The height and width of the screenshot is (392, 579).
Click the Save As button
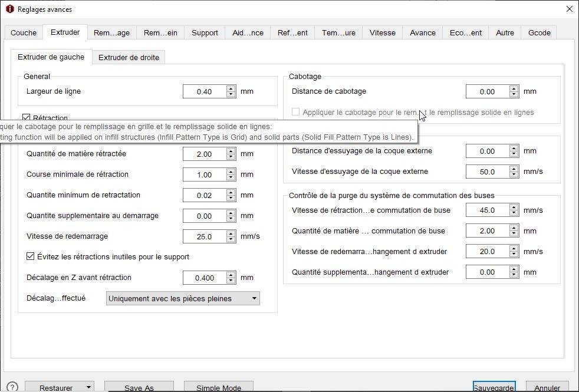[139, 387]
